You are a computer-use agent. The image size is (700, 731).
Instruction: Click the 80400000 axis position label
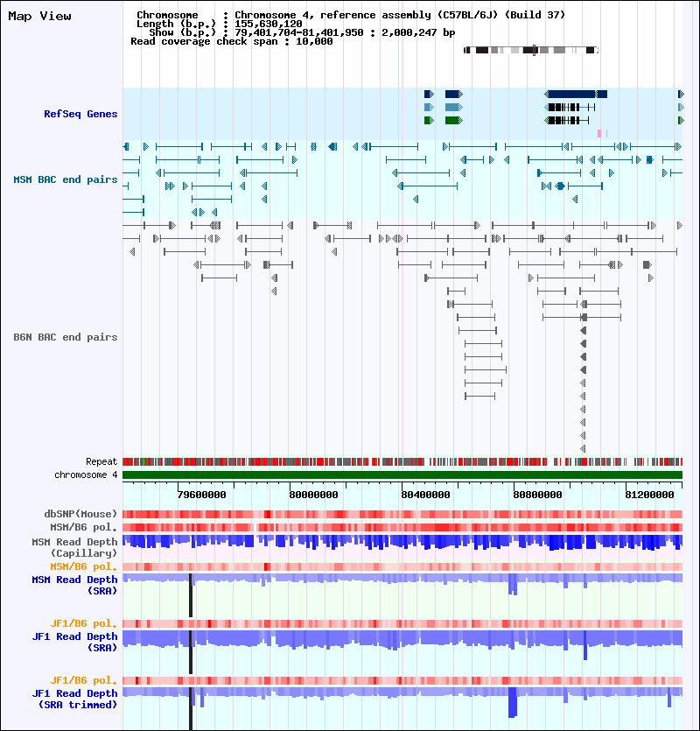point(425,495)
